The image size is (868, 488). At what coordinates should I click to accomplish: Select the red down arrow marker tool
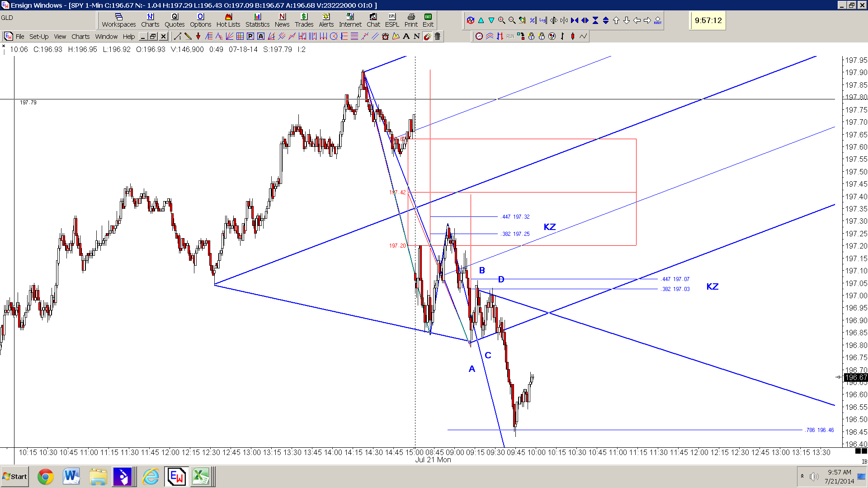point(198,37)
